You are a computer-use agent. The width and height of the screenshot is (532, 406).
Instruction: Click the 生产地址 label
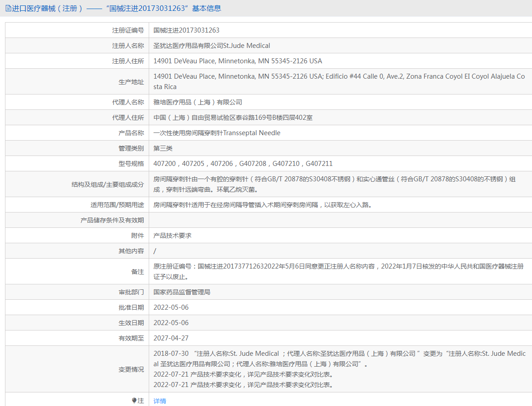click(131, 82)
